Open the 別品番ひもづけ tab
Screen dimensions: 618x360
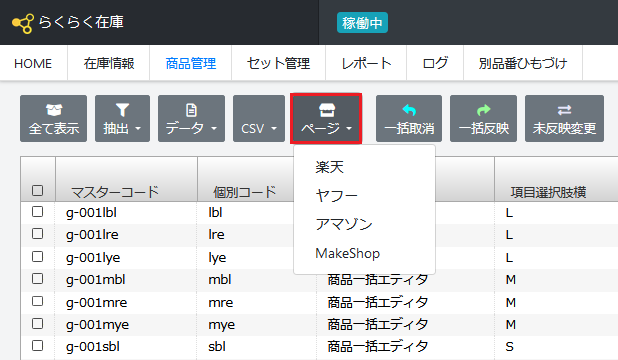click(x=523, y=63)
